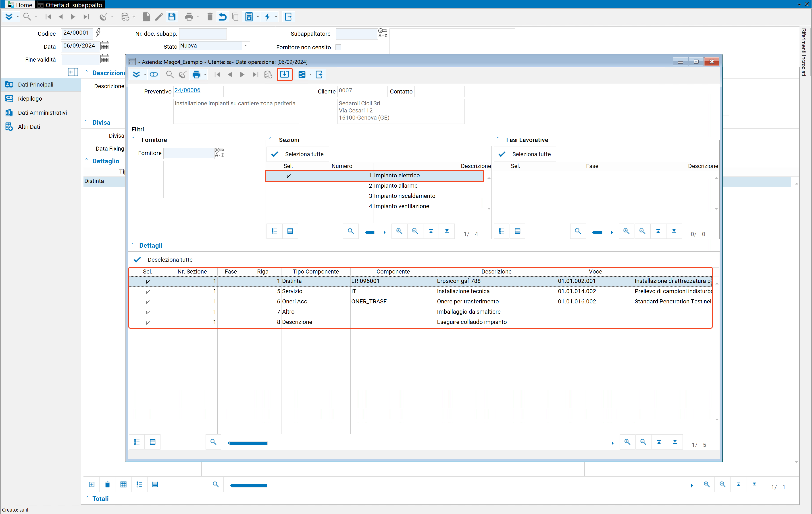Screen dimensions: 812x514
Task: Click Seleziona tutte in Fasi Lavorative
Action: tap(525, 154)
